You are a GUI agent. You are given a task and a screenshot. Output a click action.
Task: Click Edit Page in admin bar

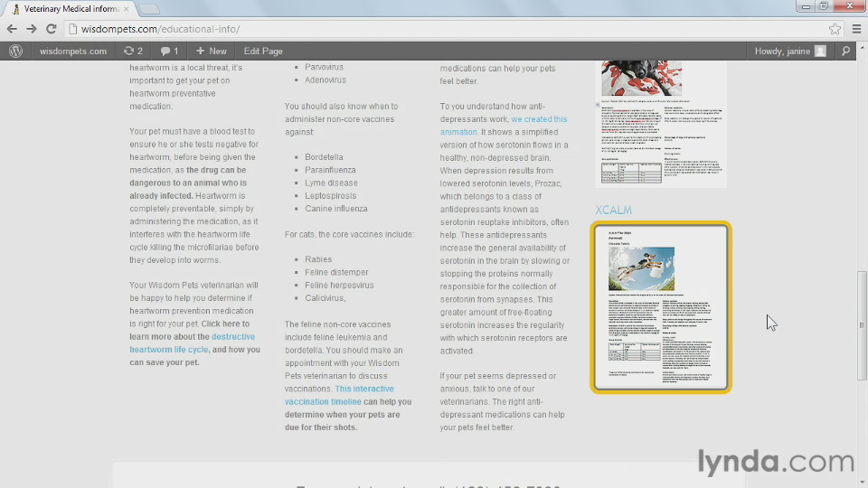[263, 52]
